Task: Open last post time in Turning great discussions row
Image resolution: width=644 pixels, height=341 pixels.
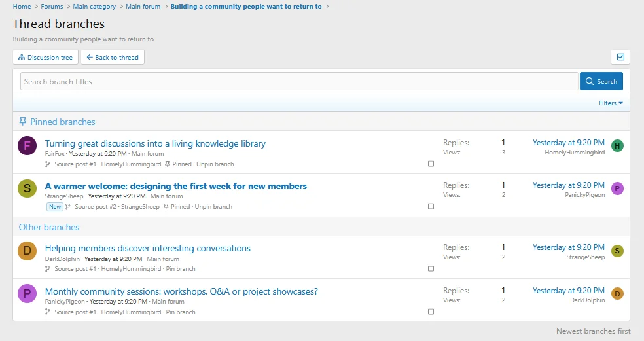Action: coord(569,143)
